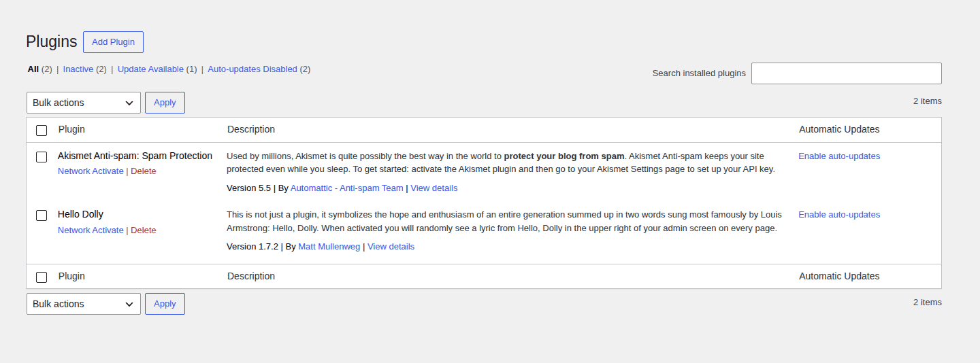Click the Description label in table footer

point(251,276)
